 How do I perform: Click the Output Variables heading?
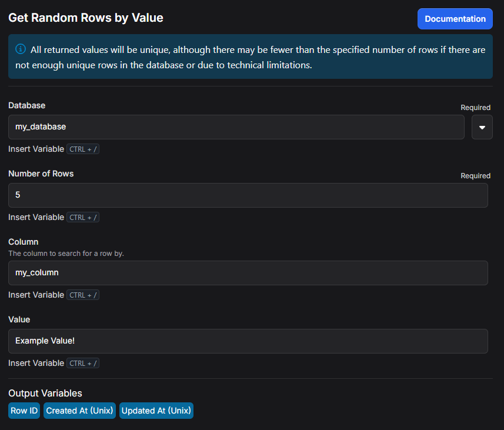click(45, 393)
